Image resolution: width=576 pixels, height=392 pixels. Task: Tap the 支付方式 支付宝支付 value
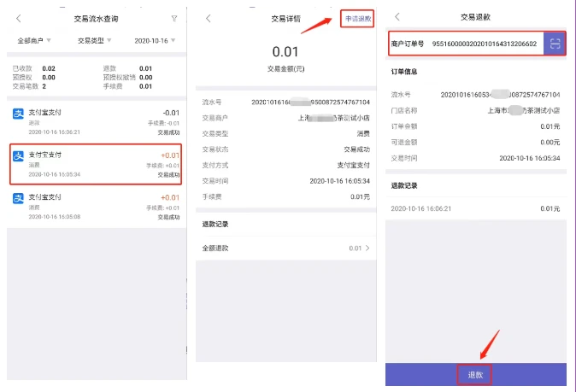(x=354, y=165)
